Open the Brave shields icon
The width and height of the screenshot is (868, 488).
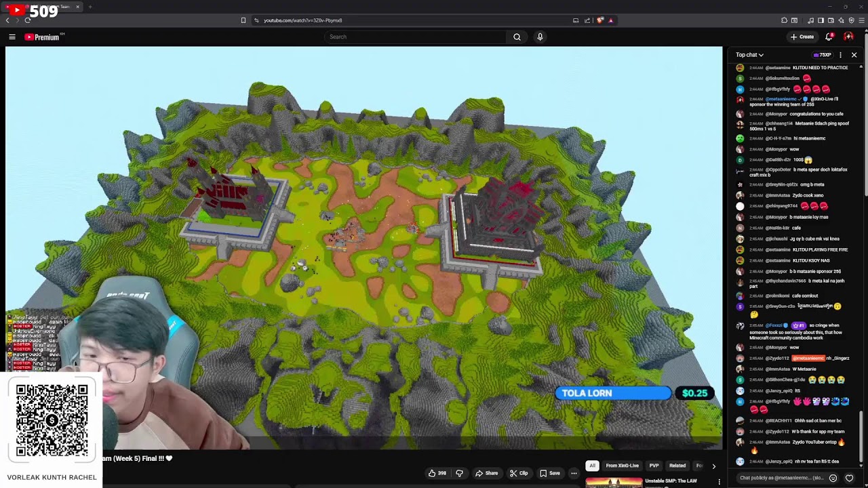coord(600,20)
